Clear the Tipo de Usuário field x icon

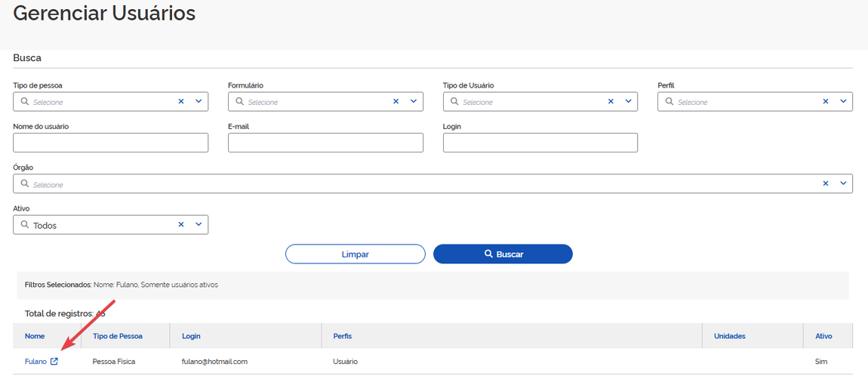pyautogui.click(x=611, y=101)
